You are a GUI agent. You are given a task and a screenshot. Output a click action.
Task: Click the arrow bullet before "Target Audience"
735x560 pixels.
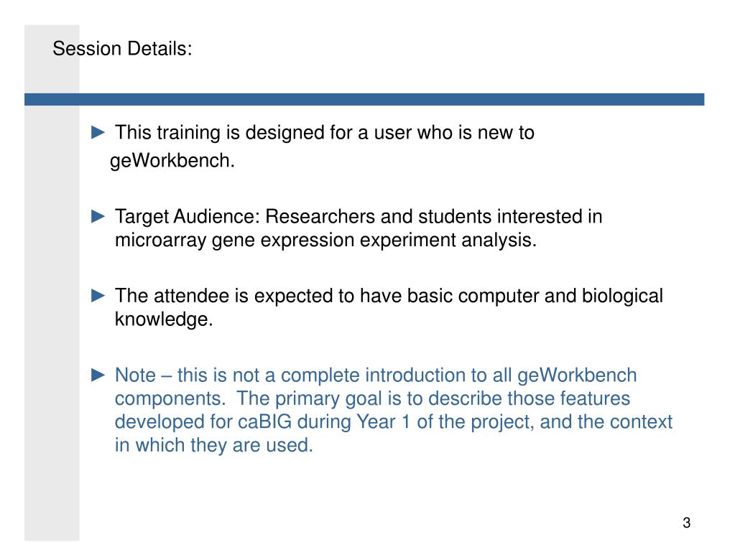point(98,216)
